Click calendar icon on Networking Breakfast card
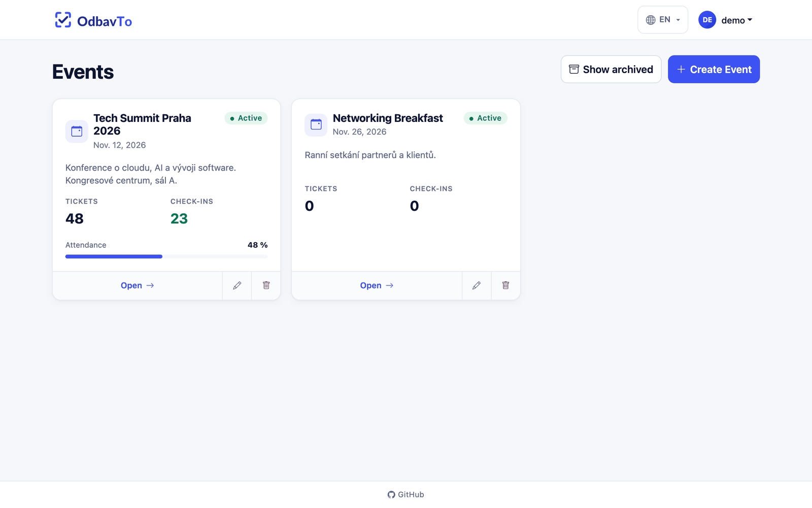812x508 pixels. coord(316,124)
